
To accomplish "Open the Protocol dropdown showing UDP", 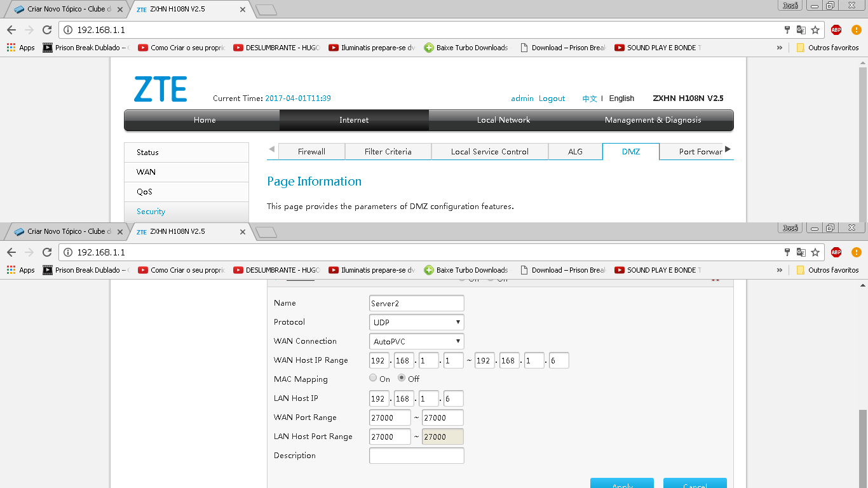I will coord(416,322).
